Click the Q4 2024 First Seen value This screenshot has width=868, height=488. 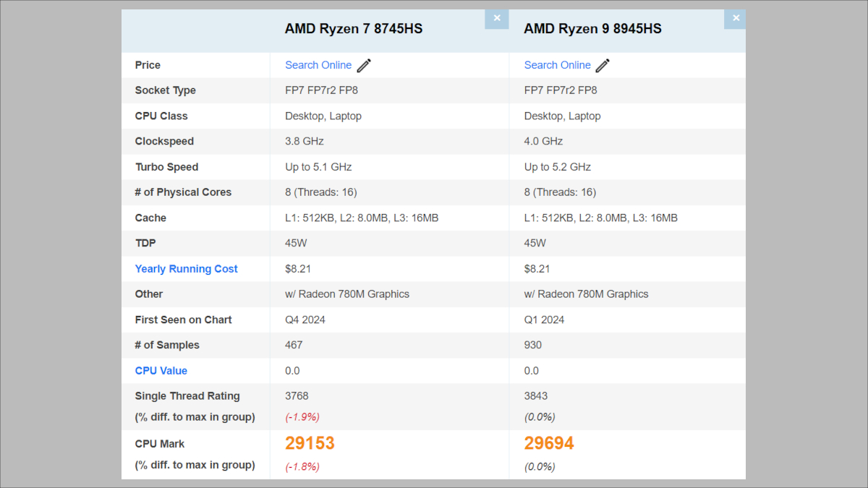[x=305, y=319]
